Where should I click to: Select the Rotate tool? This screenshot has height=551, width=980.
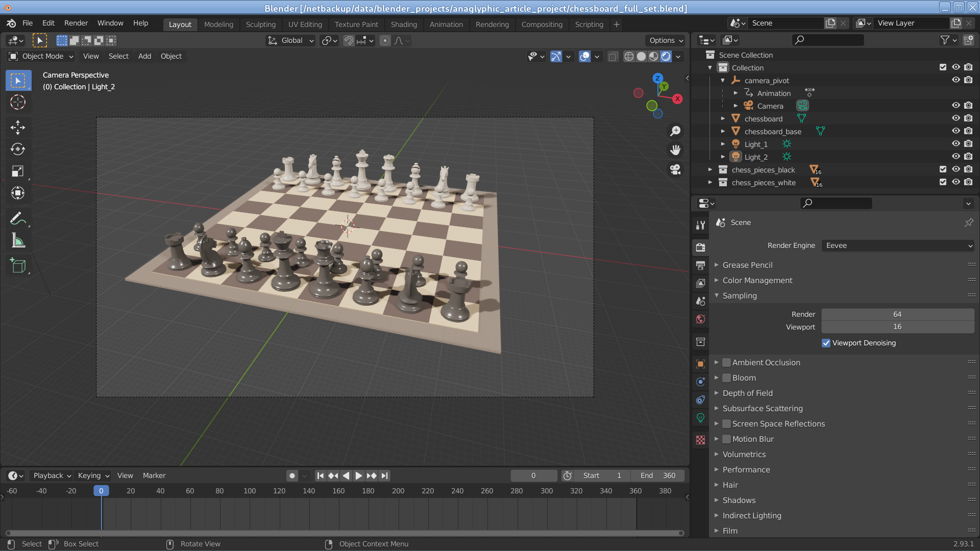[x=18, y=149]
